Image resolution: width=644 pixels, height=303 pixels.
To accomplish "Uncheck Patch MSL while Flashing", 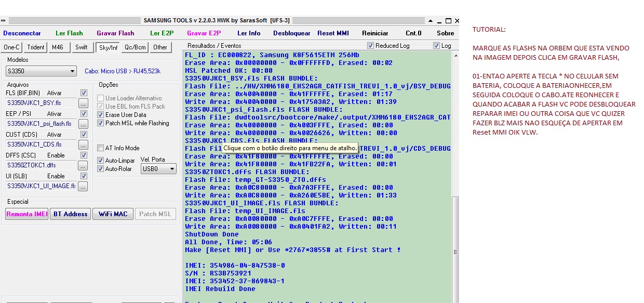I will coord(101,123).
